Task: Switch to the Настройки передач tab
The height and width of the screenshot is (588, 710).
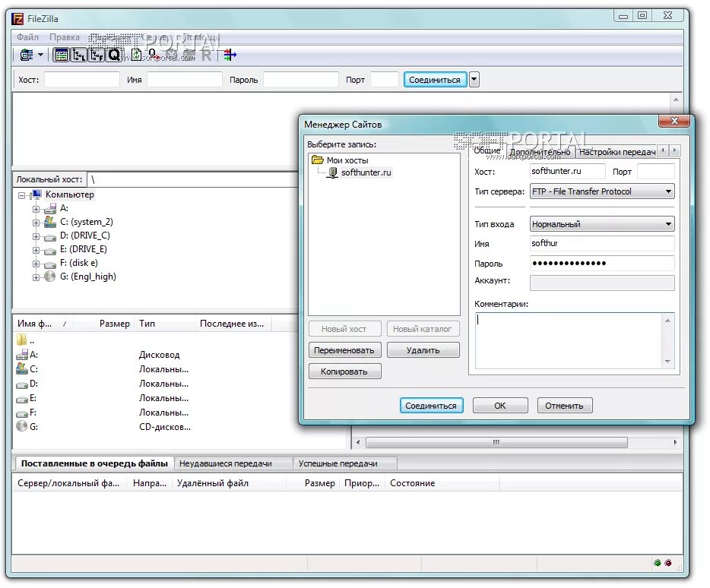Action: click(x=616, y=152)
